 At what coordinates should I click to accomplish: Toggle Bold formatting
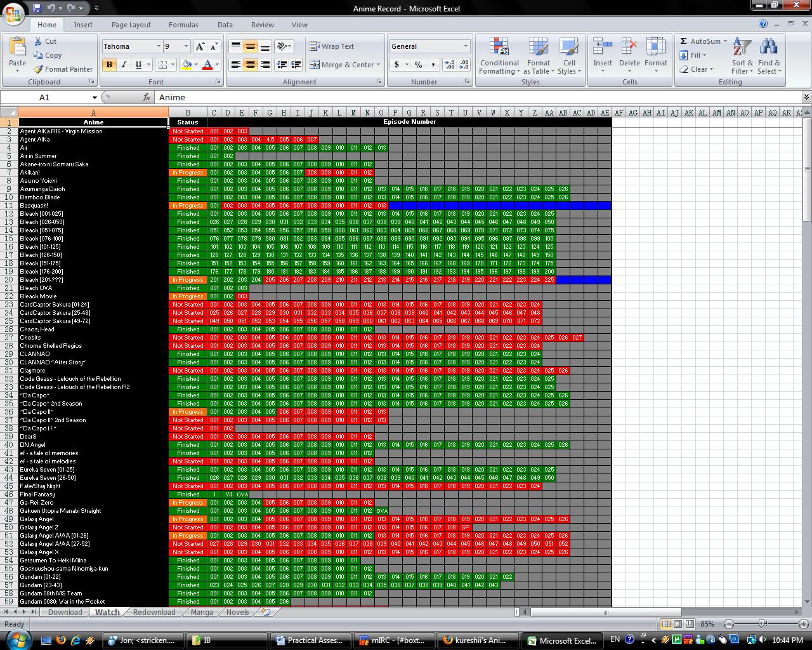109,65
